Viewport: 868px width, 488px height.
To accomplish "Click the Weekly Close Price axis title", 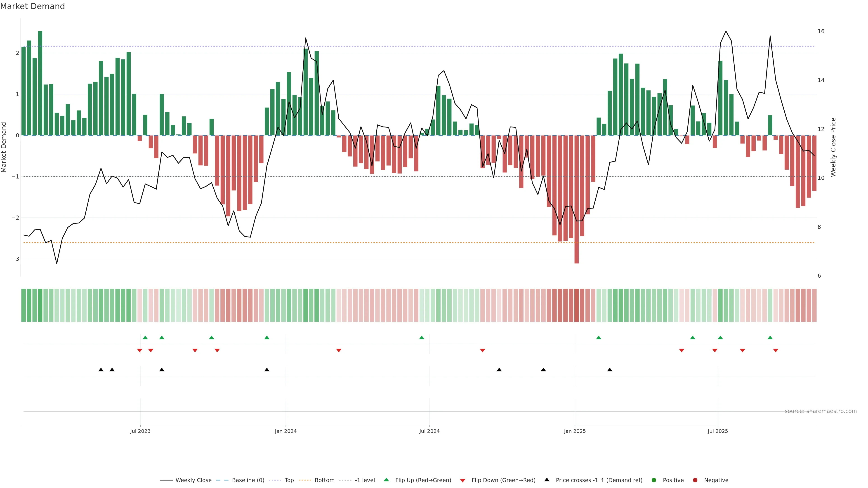I will point(833,147).
